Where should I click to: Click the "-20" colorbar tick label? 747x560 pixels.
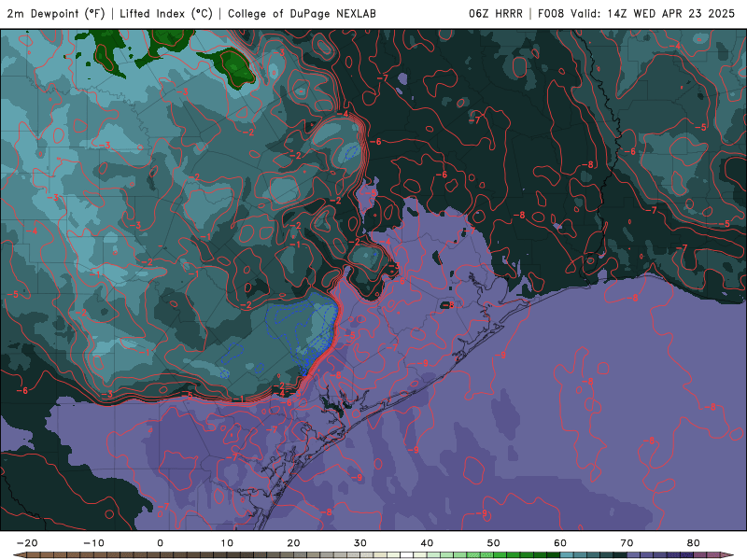[27, 543]
